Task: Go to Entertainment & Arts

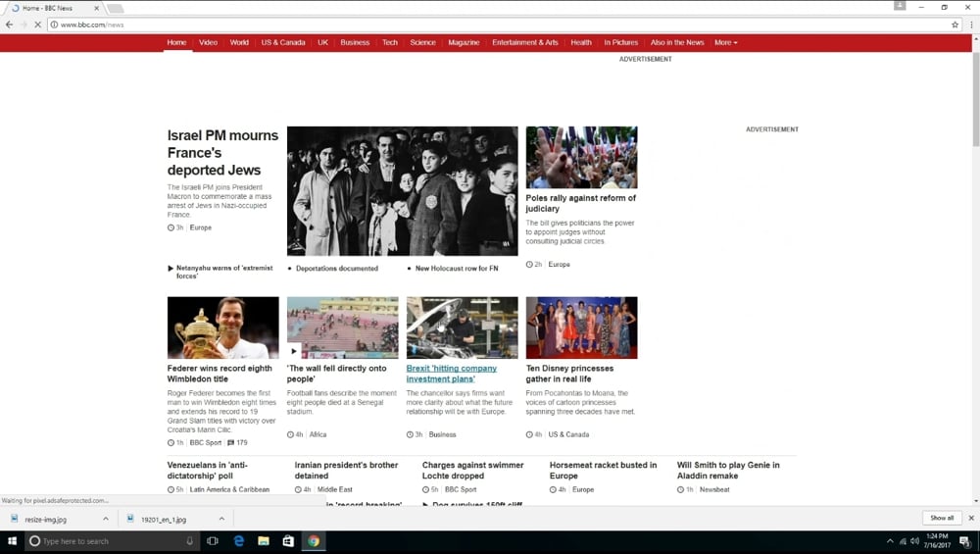Action: (x=525, y=42)
